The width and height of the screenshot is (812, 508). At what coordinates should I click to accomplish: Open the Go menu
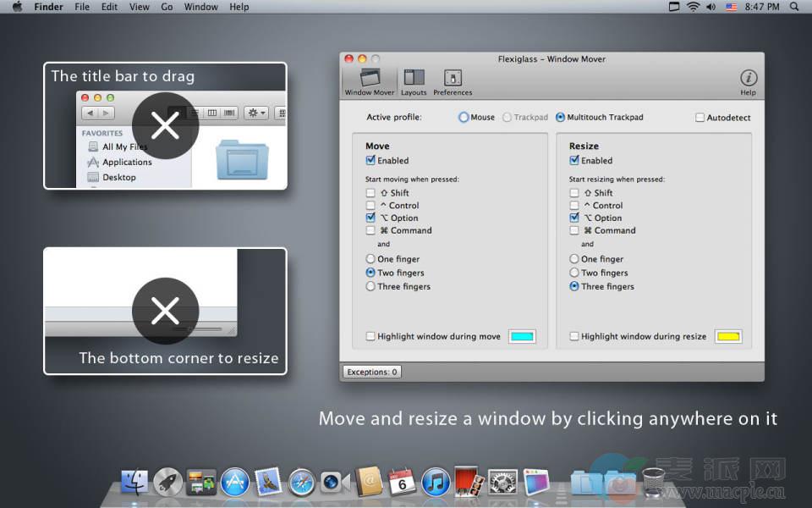pyautogui.click(x=167, y=7)
